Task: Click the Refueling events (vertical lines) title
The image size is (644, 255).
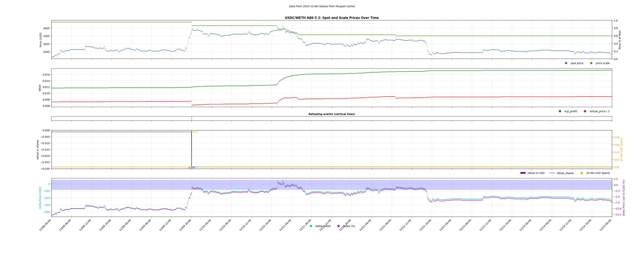Action: (x=332, y=114)
